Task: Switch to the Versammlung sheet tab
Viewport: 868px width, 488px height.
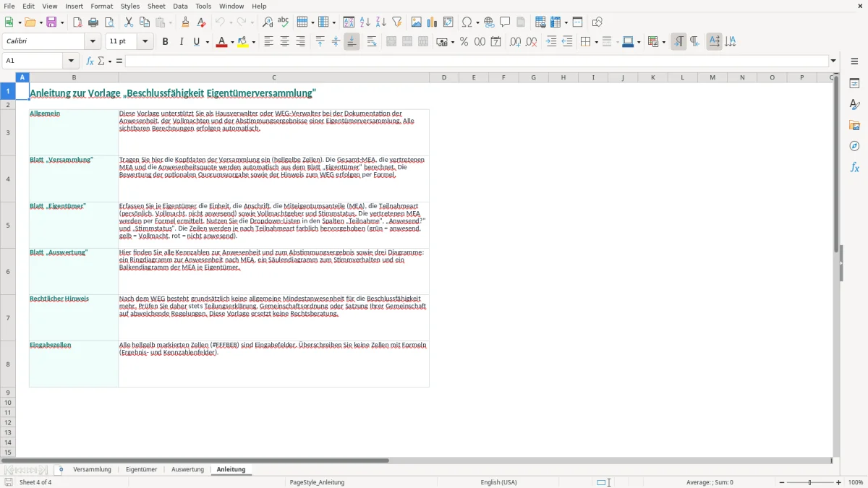Action: coord(93,470)
